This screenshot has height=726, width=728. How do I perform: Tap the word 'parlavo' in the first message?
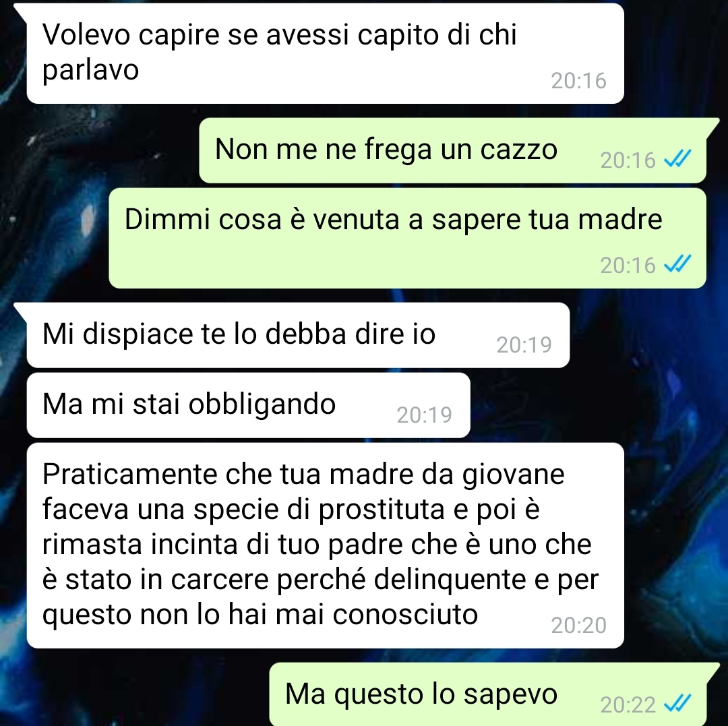click(90, 71)
